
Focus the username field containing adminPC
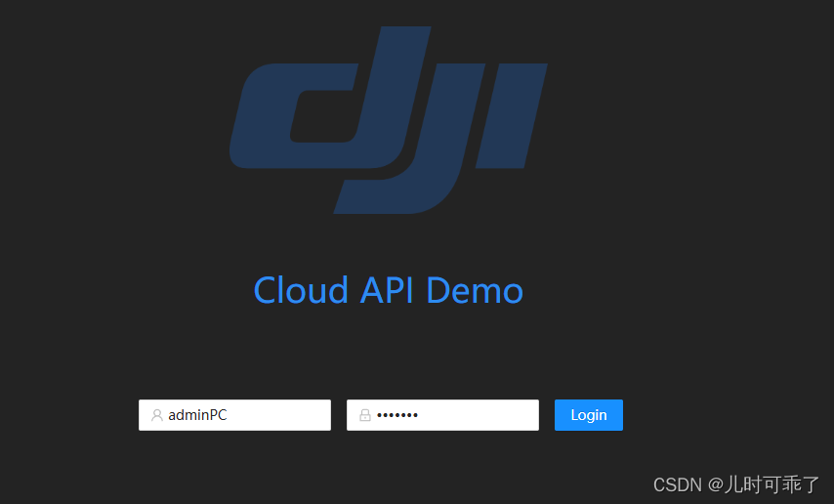point(234,414)
